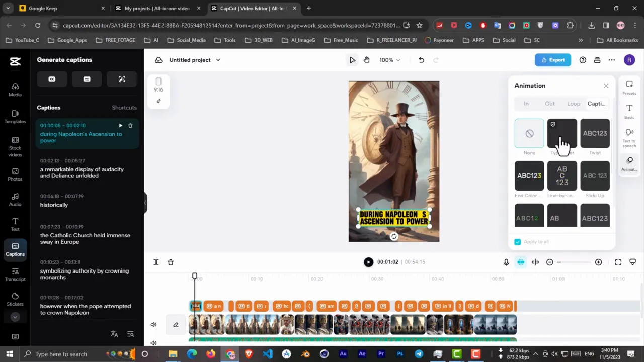Open the layout panel icon

tap(597, 60)
